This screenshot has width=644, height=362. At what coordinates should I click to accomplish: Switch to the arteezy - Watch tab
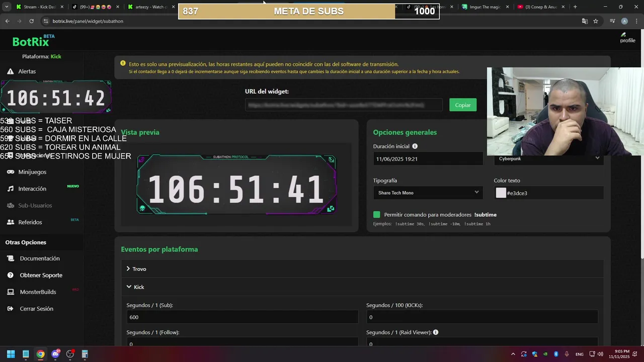click(x=150, y=7)
